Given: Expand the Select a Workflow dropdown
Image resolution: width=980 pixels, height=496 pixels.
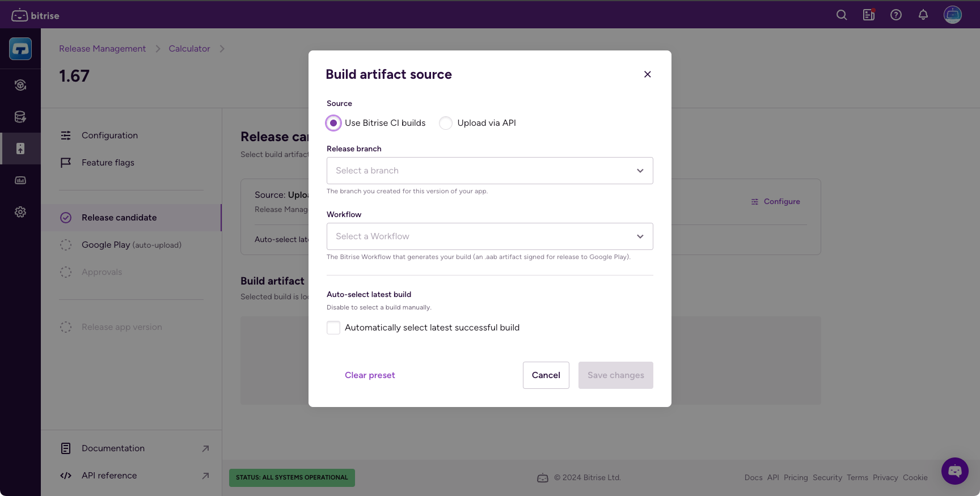Looking at the screenshot, I should 489,236.
